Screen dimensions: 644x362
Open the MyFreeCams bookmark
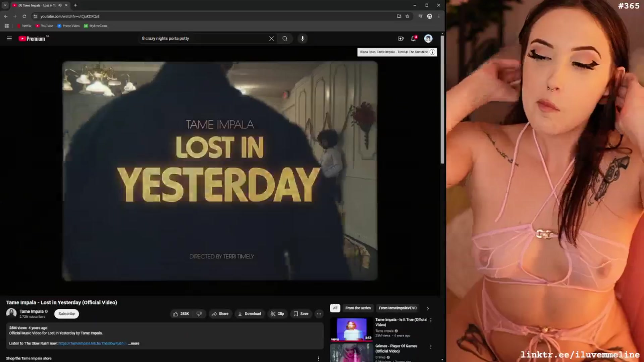pos(96,26)
